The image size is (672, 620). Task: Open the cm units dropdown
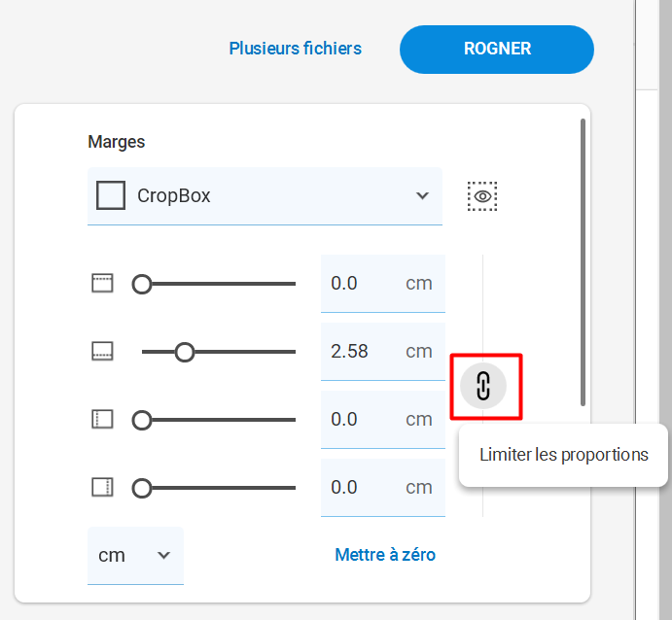tap(135, 555)
